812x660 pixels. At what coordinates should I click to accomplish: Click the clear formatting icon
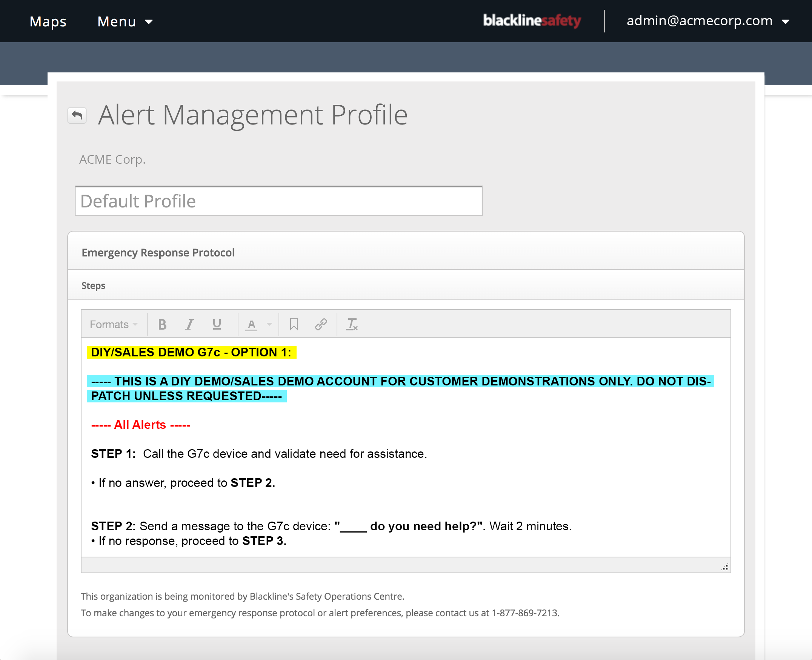(352, 324)
